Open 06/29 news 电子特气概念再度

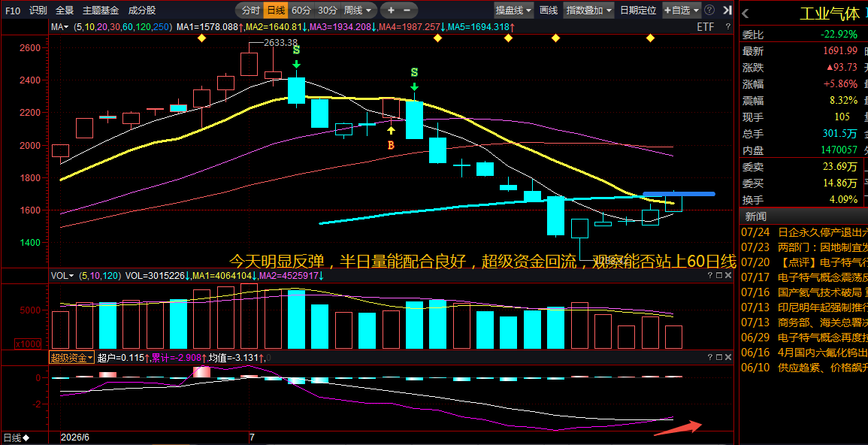pos(804,337)
